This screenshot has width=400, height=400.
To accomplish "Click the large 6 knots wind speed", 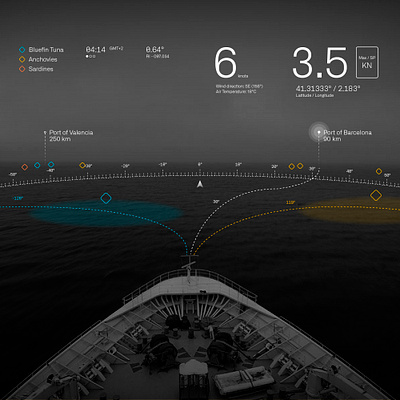I will [226, 63].
